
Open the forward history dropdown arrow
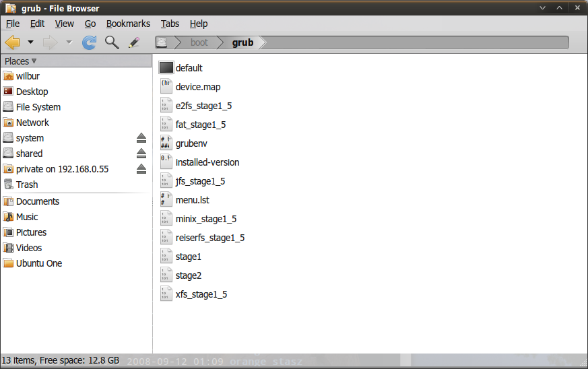click(69, 42)
